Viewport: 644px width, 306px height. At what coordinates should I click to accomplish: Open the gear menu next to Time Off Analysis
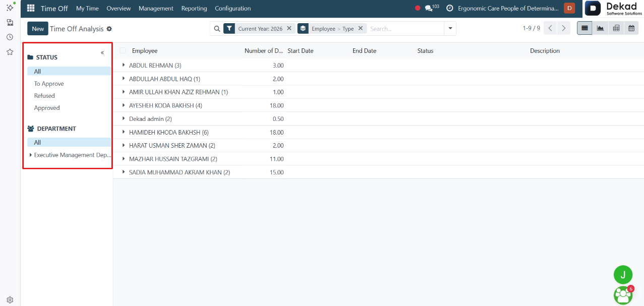coord(109,29)
